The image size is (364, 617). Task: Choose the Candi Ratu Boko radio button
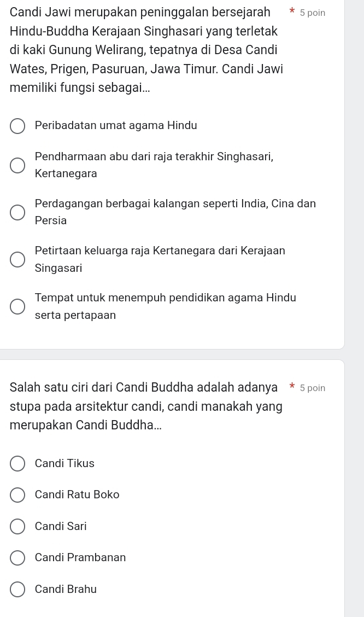[x=17, y=495]
